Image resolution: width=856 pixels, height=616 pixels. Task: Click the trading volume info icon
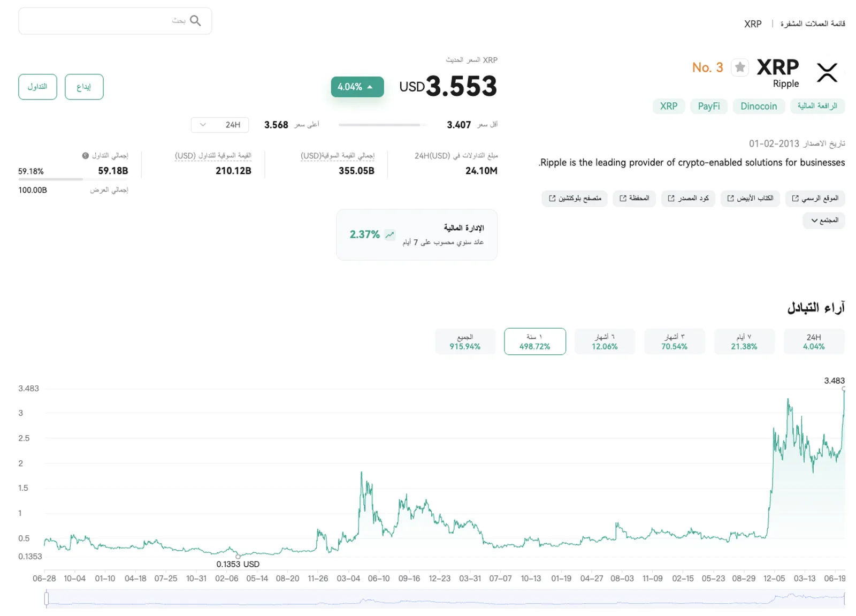85,156
